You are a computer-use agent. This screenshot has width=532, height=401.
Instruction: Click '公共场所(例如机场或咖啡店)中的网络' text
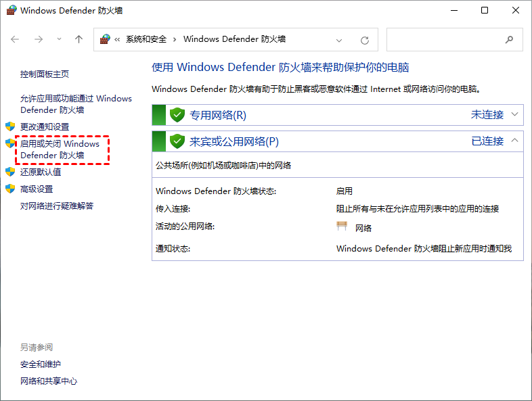(x=223, y=166)
